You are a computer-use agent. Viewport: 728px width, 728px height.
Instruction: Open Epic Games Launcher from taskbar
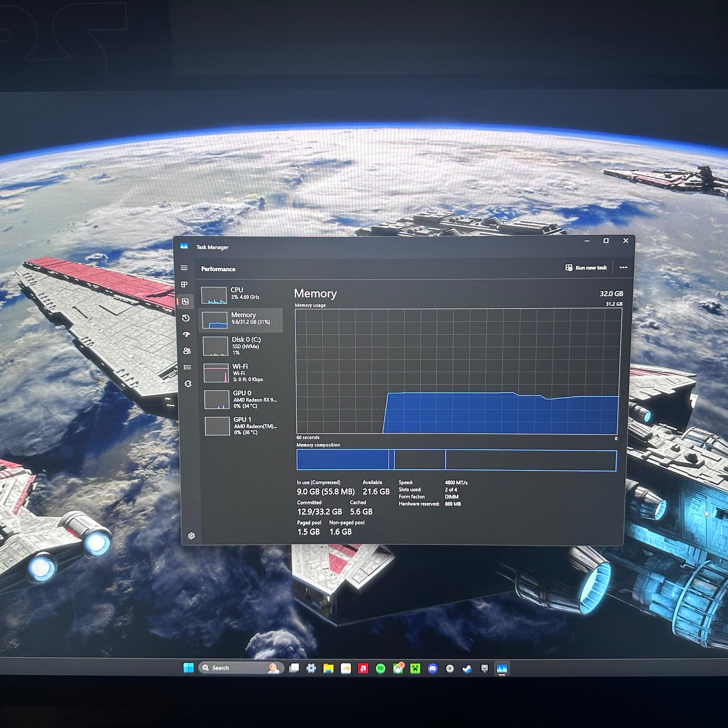pyautogui.click(x=485, y=669)
